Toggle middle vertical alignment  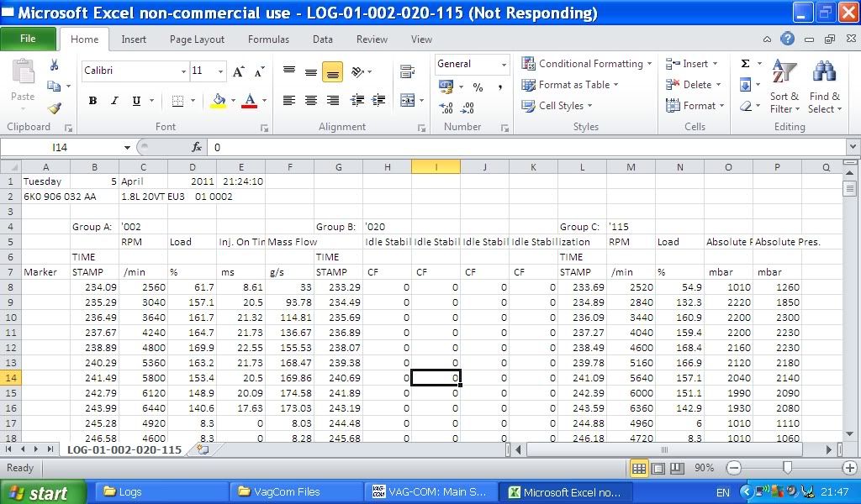tap(310, 72)
